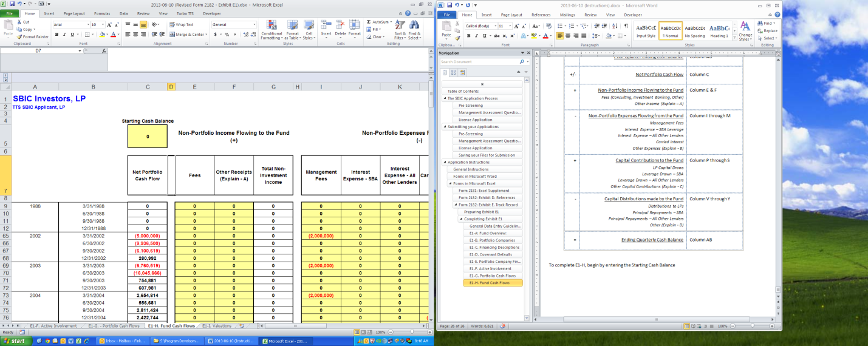Toggle Bold in the Excel Font group
868x346 pixels.
click(56, 35)
